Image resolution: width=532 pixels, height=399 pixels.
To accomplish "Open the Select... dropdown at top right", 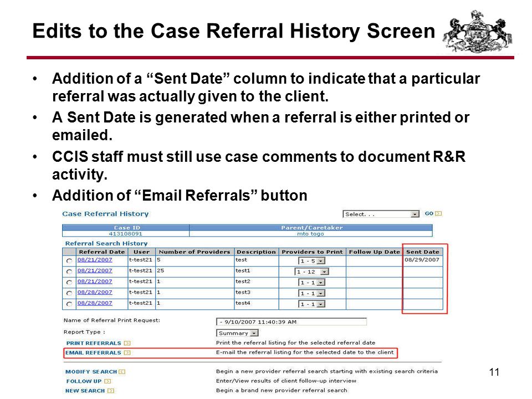I will (x=381, y=214).
